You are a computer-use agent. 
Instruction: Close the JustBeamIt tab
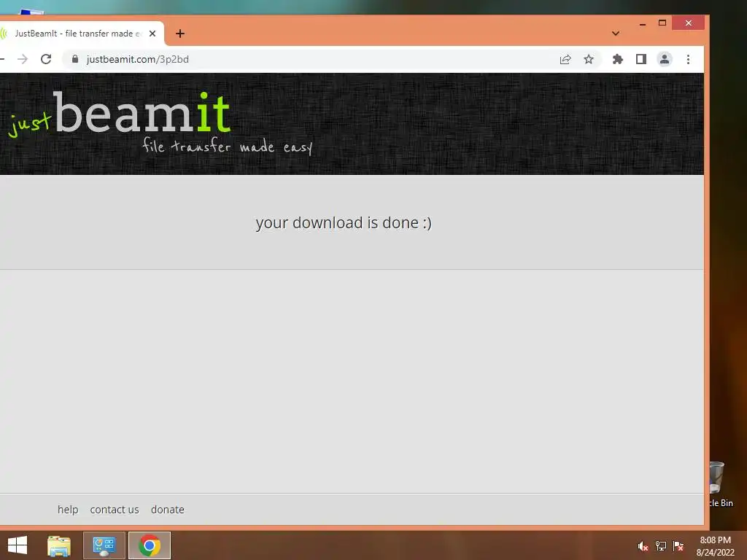[x=152, y=34]
